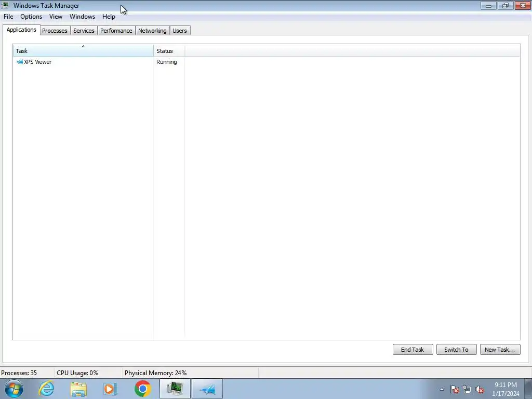Click Physical Memory: 24% status entry

point(155,373)
